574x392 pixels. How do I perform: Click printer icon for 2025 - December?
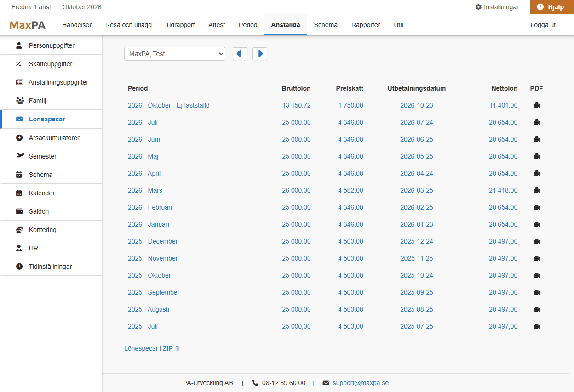536,241
